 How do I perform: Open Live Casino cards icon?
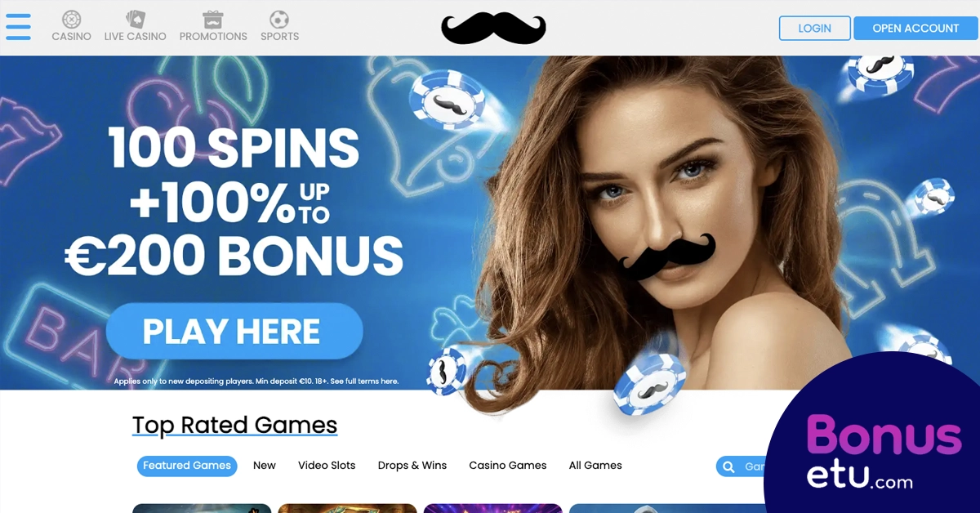coord(135,19)
